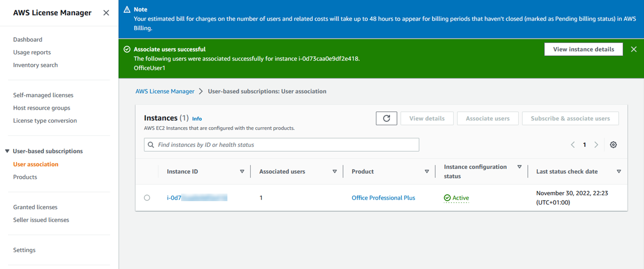Go to next page arrow
Screen dimensions: 644x269
click(596, 145)
